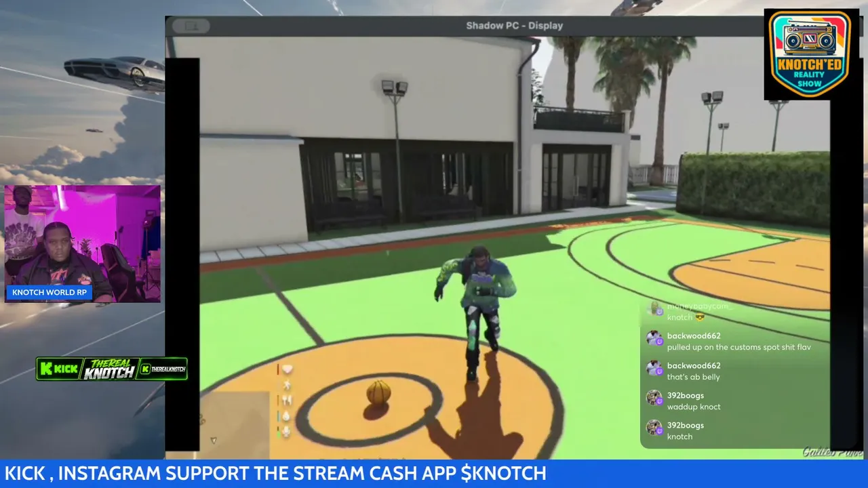Open the streamer webcam thumbnail
The width and height of the screenshot is (868, 488).
[83, 243]
